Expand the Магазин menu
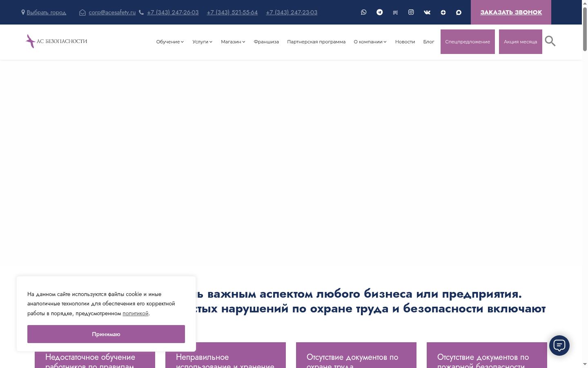 pyautogui.click(x=233, y=42)
